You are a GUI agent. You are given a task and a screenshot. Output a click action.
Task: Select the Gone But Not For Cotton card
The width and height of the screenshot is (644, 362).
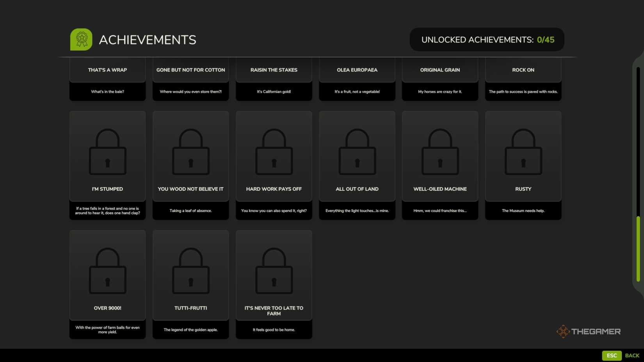(190, 79)
